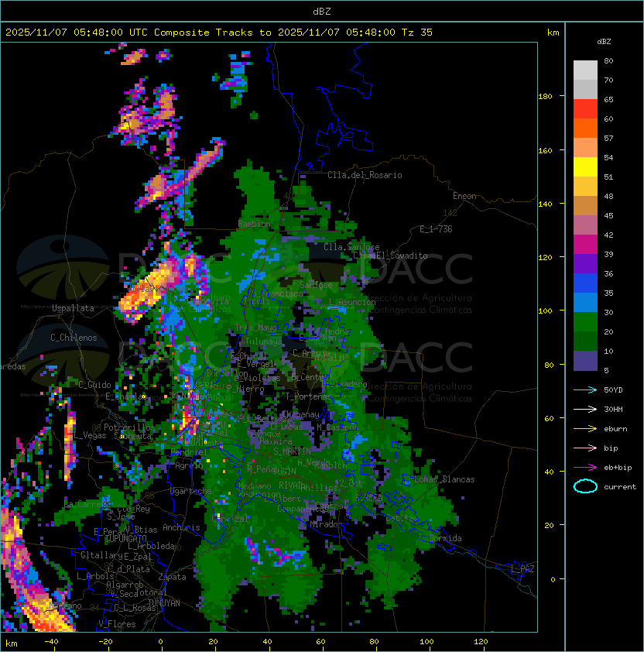
Task: Click the 'E_1-736' map label
Action: (x=436, y=229)
